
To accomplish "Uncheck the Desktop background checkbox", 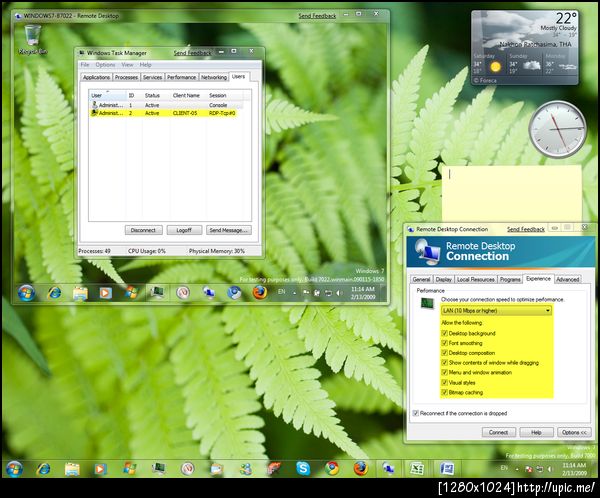I will point(444,333).
